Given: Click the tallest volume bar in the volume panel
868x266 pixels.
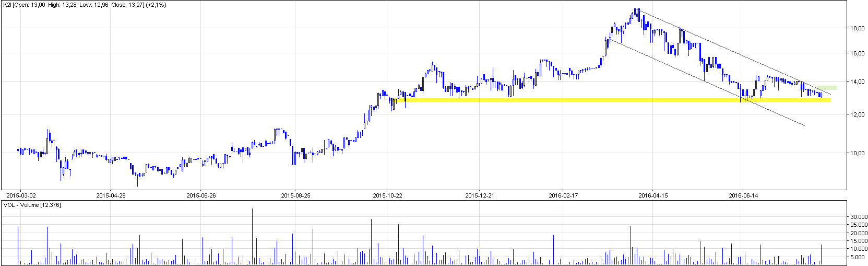Looking at the screenshot, I should 253,235.
